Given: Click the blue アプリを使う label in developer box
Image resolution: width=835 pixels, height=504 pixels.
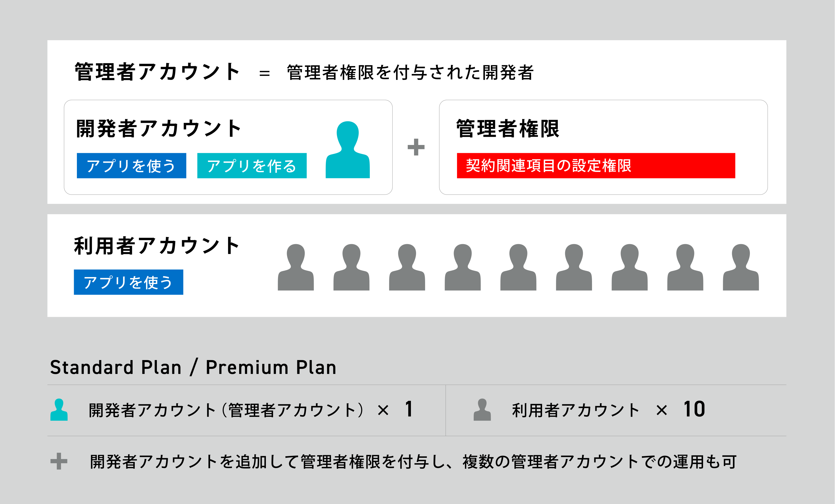Looking at the screenshot, I should 131,166.
